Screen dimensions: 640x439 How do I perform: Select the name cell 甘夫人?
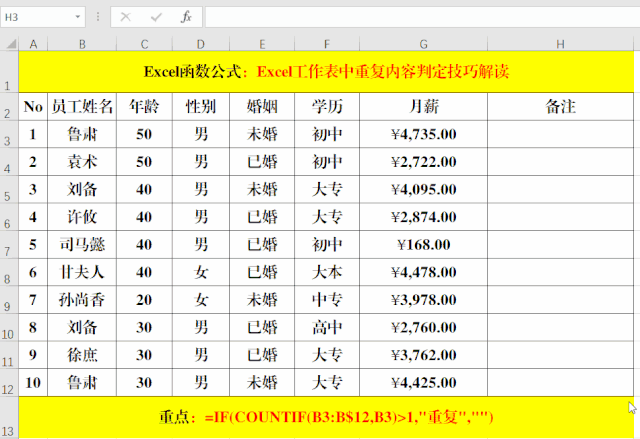pyautogui.click(x=82, y=272)
